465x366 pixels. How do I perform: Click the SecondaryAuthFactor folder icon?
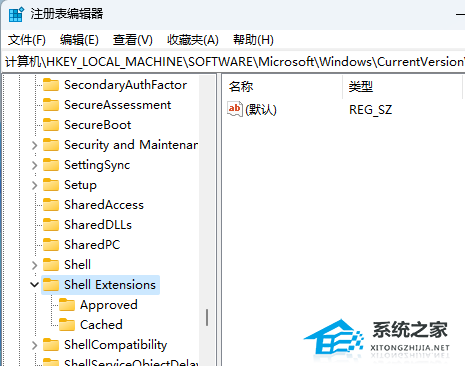tap(51, 85)
